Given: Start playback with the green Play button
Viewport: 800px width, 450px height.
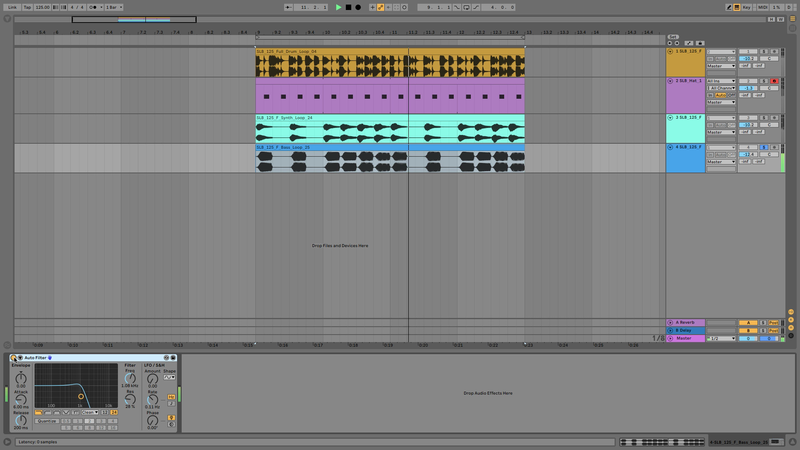Looking at the screenshot, I should coord(339,7).
